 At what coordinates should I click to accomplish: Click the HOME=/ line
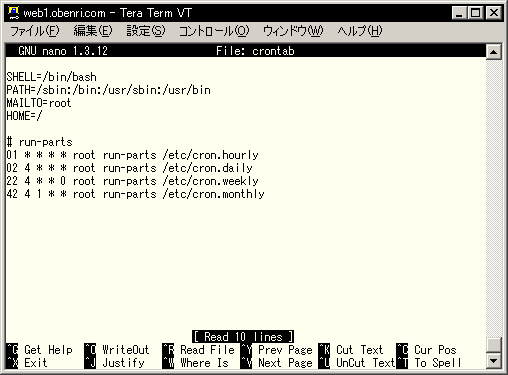[x=24, y=116]
